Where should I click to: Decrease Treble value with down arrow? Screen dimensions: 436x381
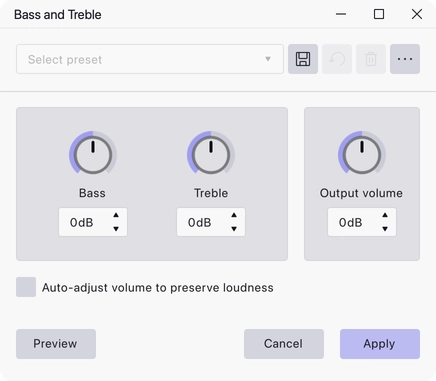[234, 229]
